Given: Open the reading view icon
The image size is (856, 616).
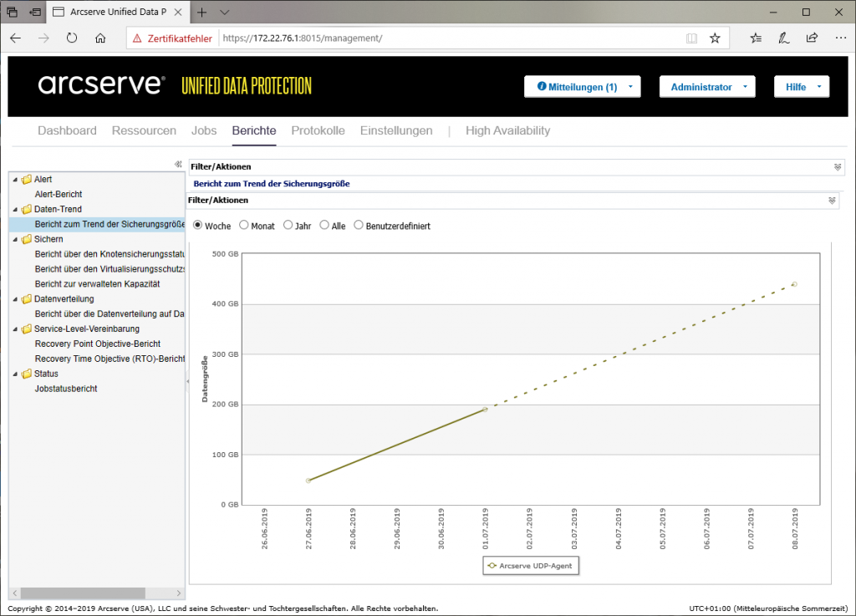Looking at the screenshot, I should pyautogui.click(x=691, y=38).
